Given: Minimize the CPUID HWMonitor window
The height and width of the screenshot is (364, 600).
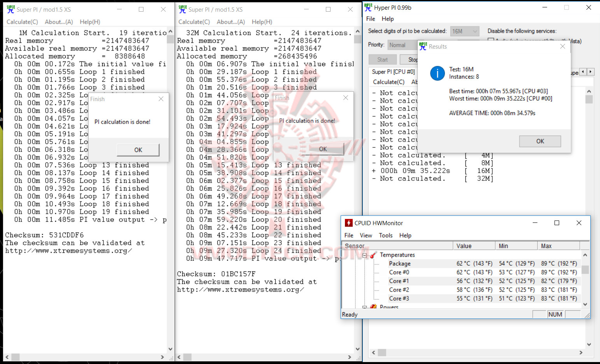Looking at the screenshot, I should click(535, 223).
